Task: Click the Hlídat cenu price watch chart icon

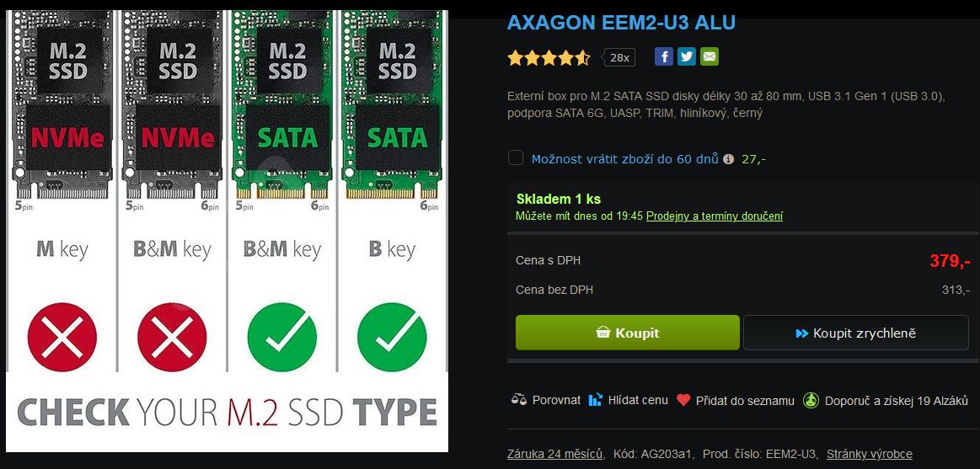Action: click(596, 400)
